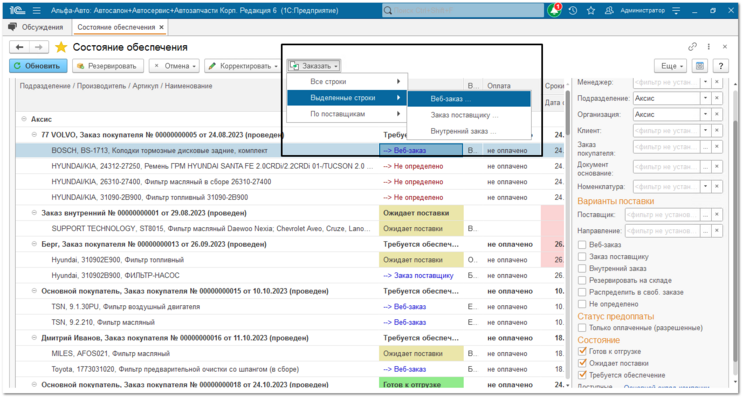Open notifications bell icon with badge

[x=554, y=10]
